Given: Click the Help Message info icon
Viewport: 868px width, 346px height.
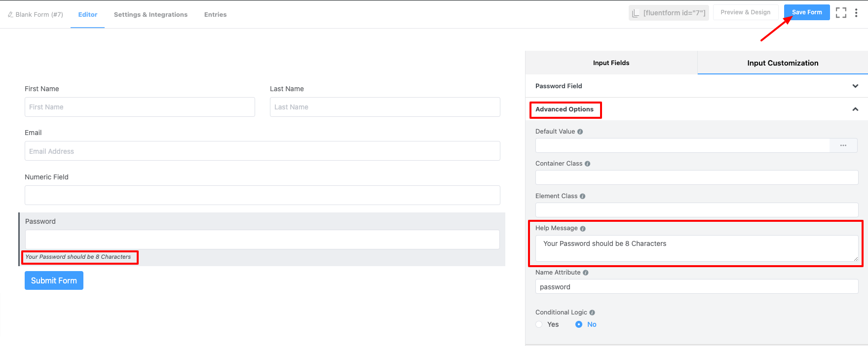Looking at the screenshot, I should (x=583, y=229).
